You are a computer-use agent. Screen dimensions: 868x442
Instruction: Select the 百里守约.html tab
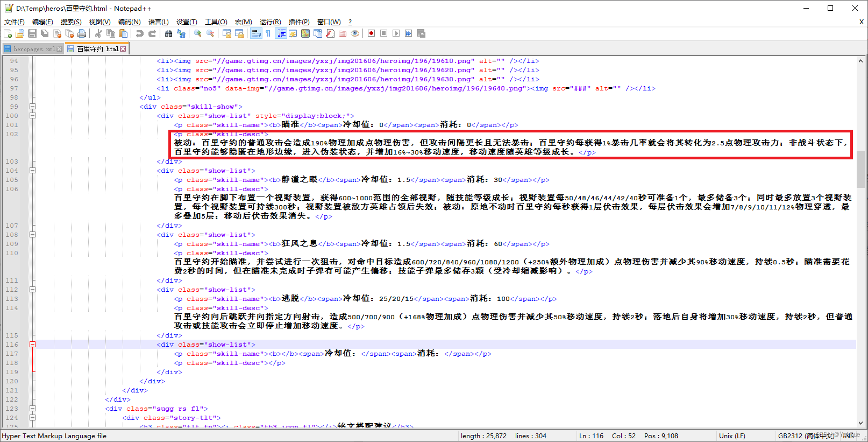(x=97, y=49)
